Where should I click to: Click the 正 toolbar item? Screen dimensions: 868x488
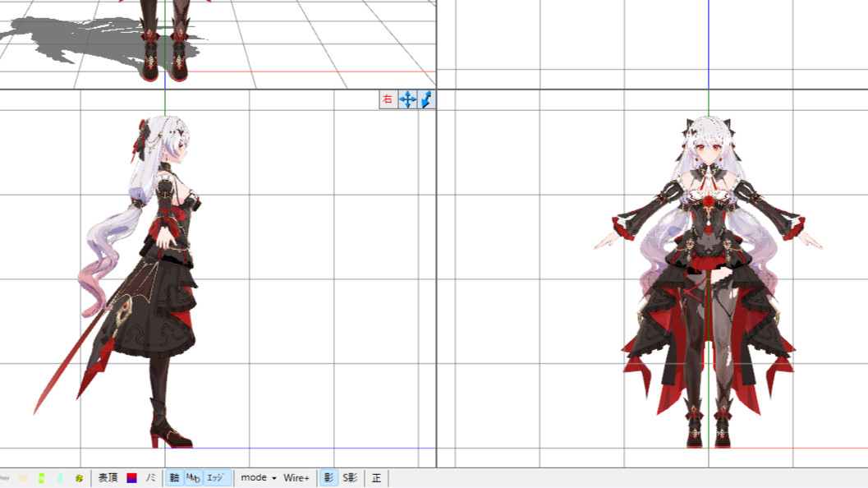tap(376, 477)
